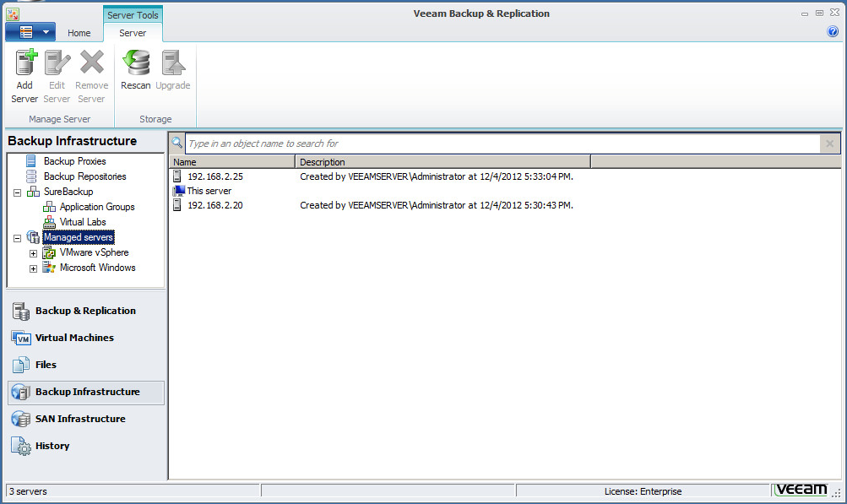The width and height of the screenshot is (847, 504).
Task: Open the help question mark icon
Action: (x=833, y=31)
